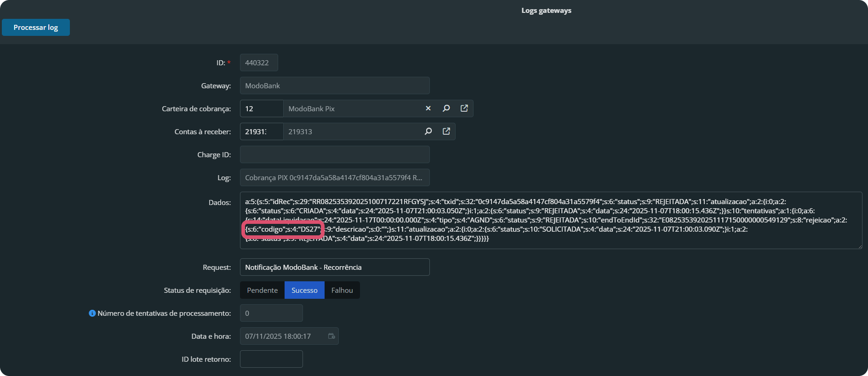The image size is (868, 376).
Task: Select Falhou request status
Action: pyautogui.click(x=342, y=290)
